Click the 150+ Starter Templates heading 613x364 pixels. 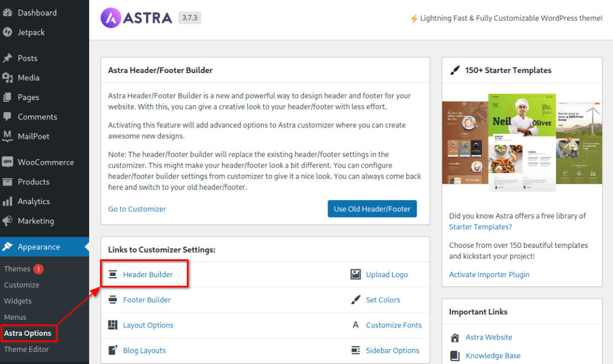pos(508,71)
